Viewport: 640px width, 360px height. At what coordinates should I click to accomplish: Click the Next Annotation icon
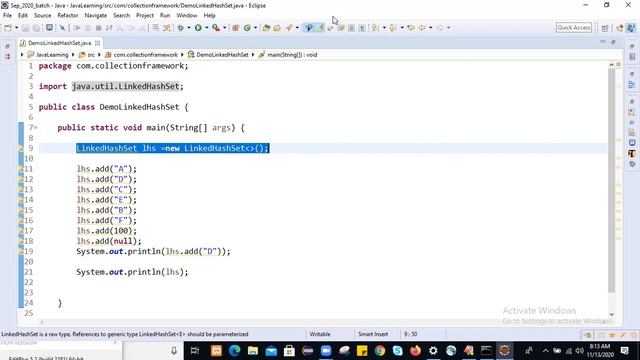(x=375, y=28)
